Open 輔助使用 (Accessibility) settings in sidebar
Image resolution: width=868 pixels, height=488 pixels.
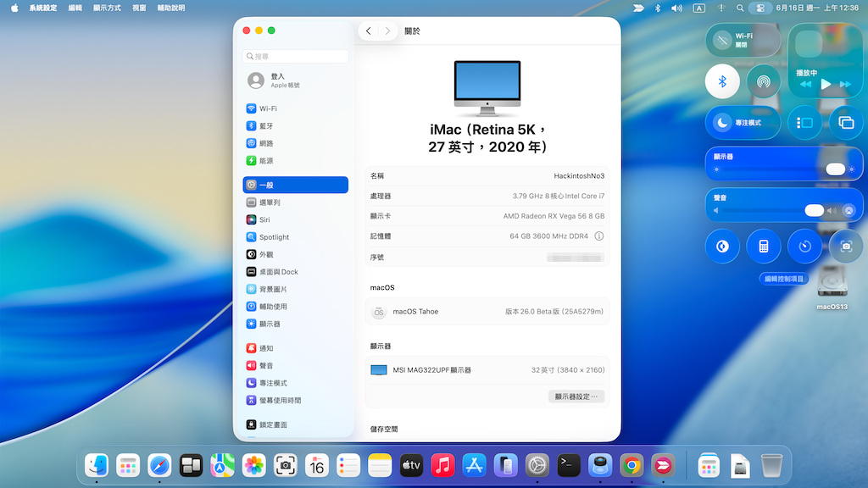[295, 307]
